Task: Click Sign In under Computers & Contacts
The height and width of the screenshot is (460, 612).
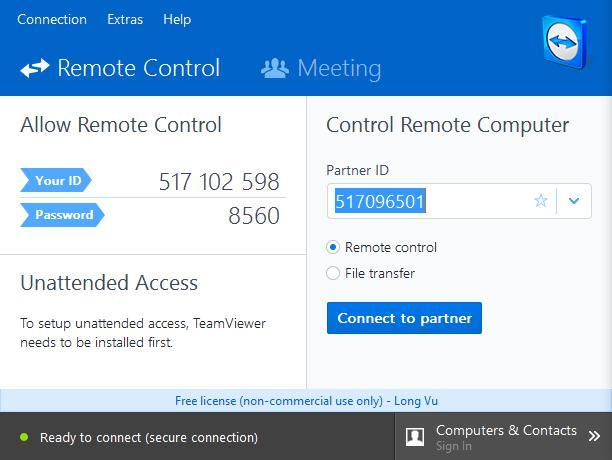Action: [454, 446]
